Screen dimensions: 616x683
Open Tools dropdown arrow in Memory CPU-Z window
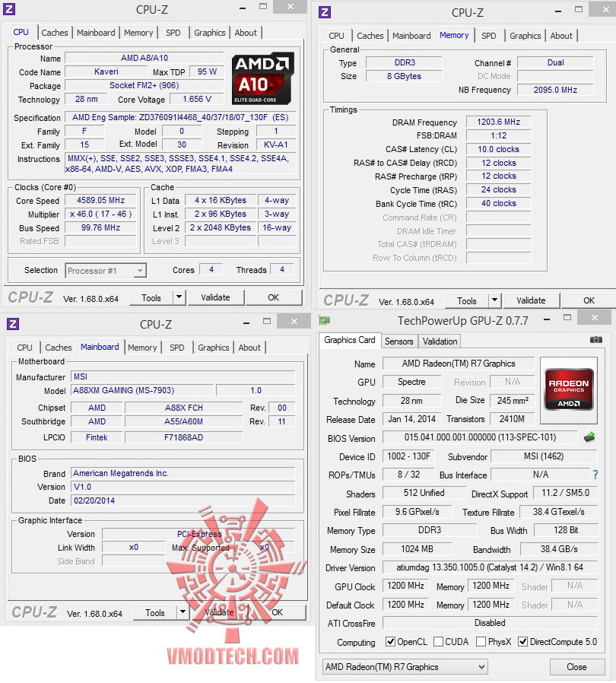click(x=494, y=300)
